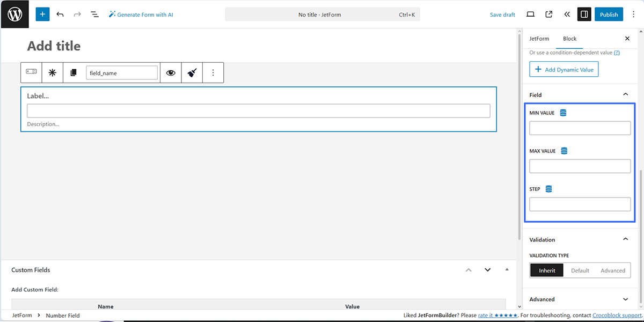Toggle the settings sidebar panel

[x=584, y=14]
